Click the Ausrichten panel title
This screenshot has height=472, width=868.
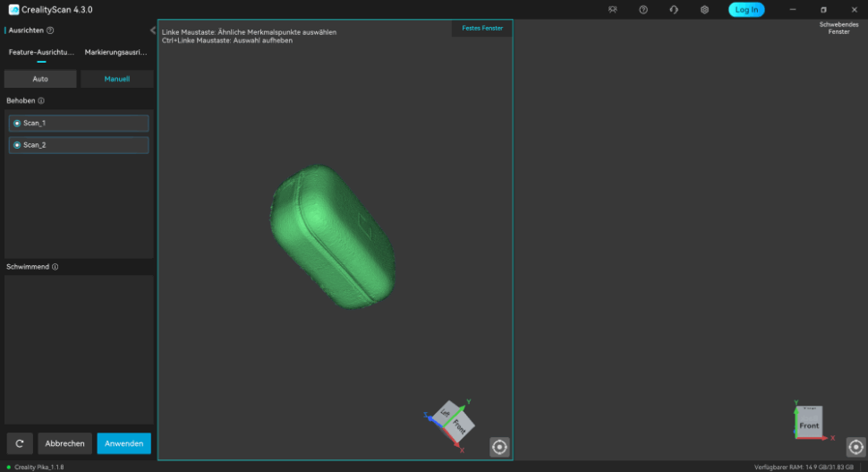pyautogui.click(x=26, y=30)
